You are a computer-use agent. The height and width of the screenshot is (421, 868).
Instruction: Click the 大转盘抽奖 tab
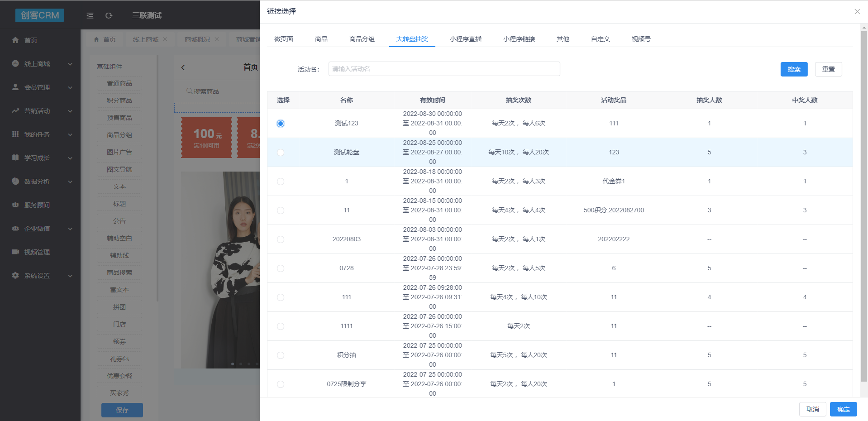[412, 39]
